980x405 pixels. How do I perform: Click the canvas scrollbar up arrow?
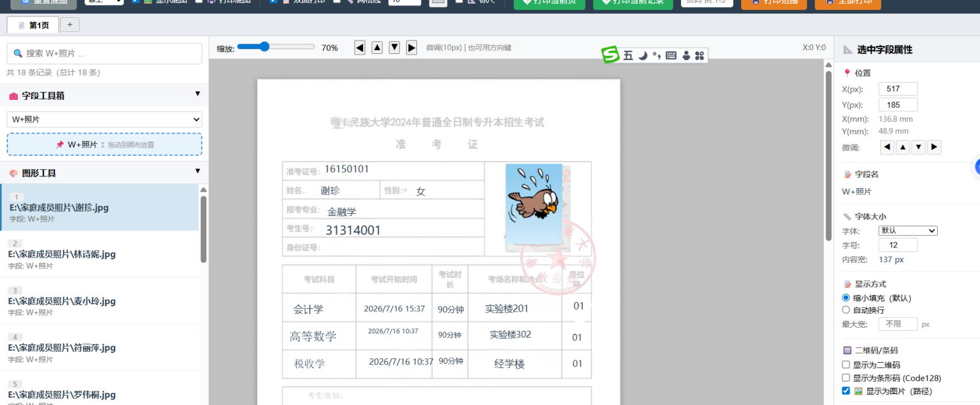(829, 64)
